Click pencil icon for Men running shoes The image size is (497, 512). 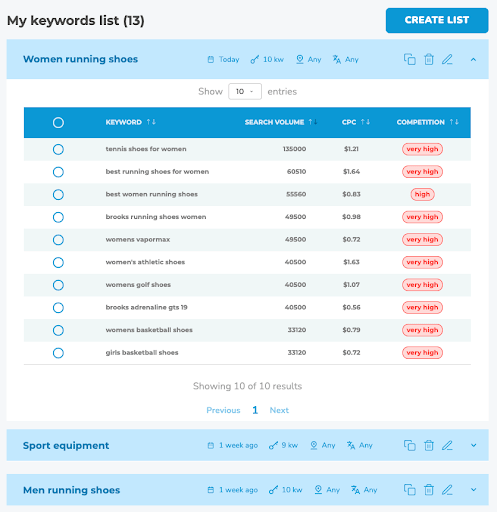447,490
